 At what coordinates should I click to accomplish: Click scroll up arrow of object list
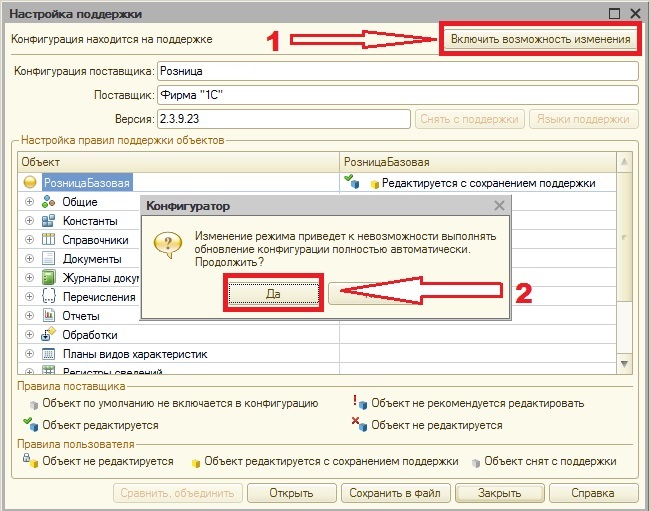click(624, 161)
